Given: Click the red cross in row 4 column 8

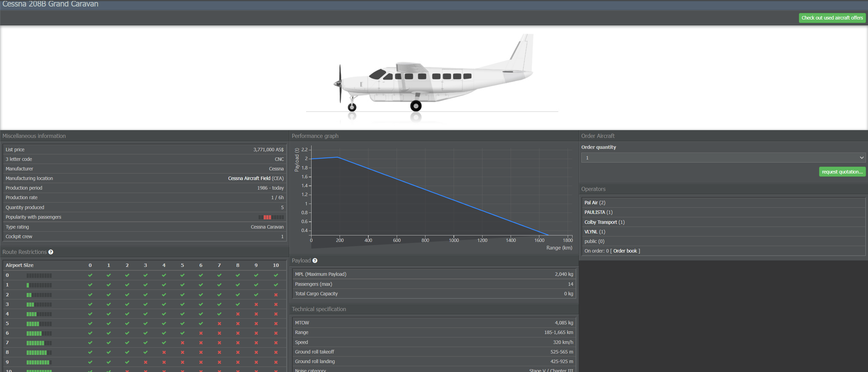Looking at the screenshot, I should 238,314.
